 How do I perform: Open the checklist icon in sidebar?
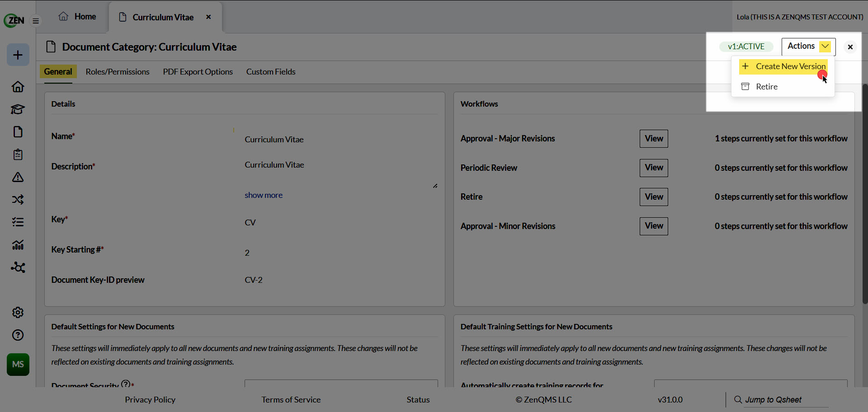click(18, 222)
